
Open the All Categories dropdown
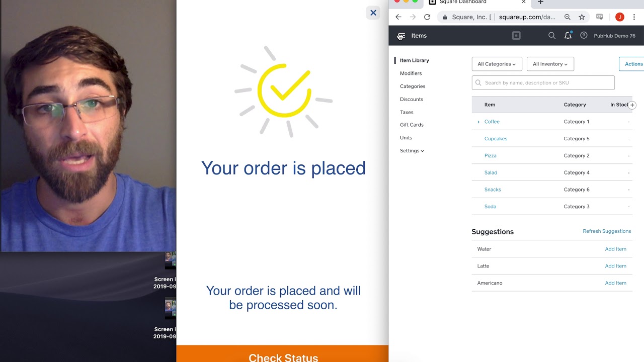click(x=497, y=64)
